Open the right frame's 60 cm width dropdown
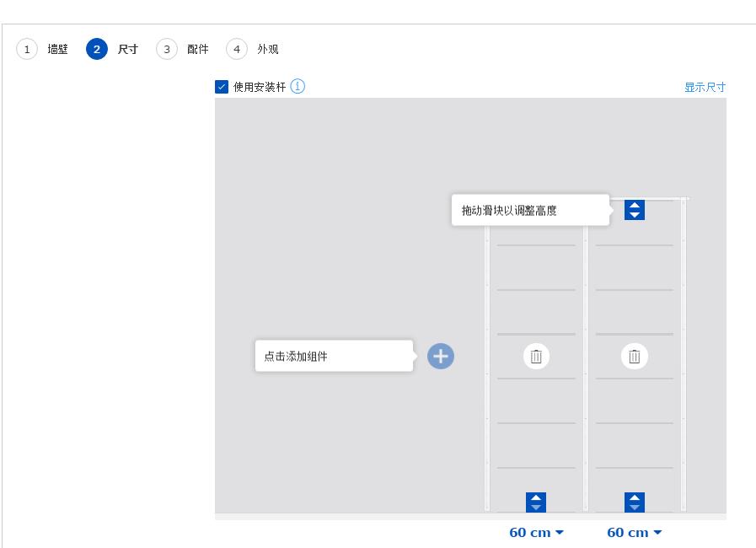 [x=635, y=532]
